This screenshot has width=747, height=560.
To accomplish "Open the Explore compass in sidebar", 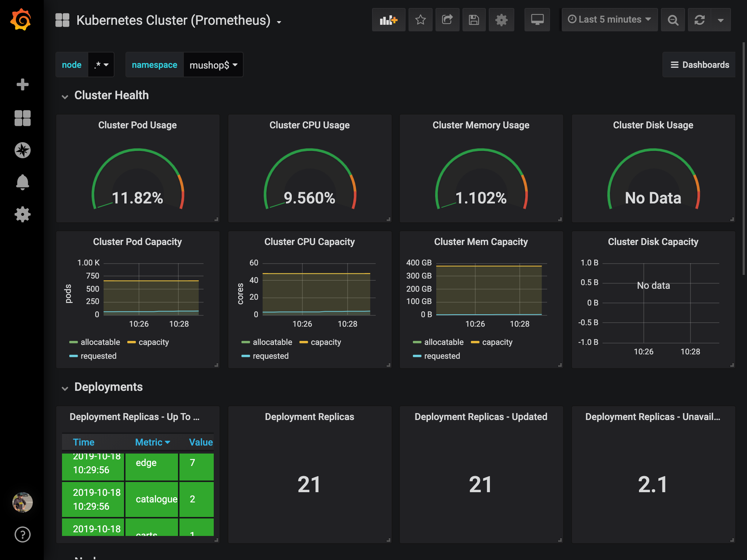I will click(22, 150).
